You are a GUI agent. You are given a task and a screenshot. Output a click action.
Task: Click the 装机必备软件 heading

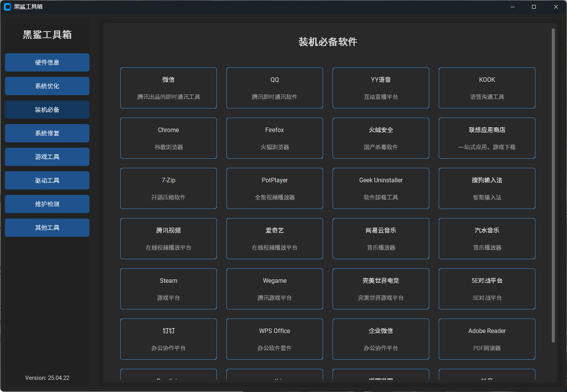click(328, 42)
